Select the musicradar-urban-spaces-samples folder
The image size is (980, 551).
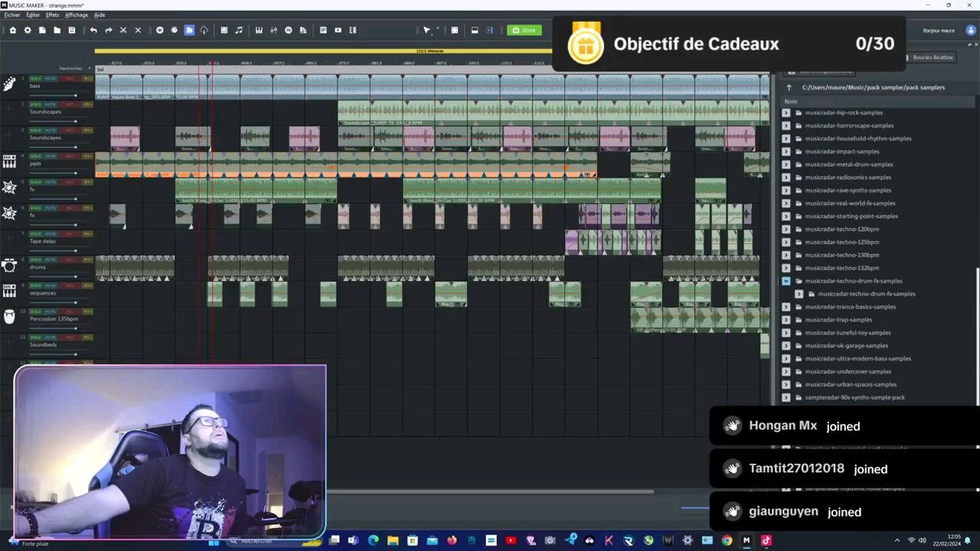click(851, 385)
